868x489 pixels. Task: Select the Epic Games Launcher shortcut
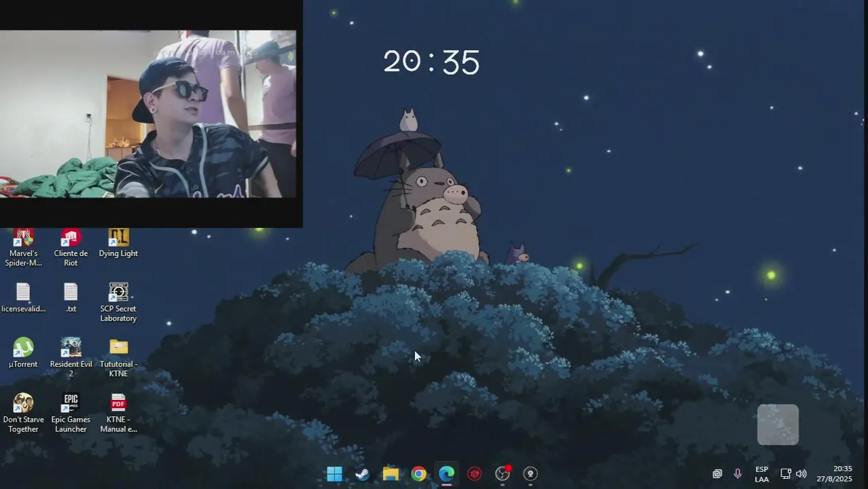pyautogui.click(x=71, y=413)
